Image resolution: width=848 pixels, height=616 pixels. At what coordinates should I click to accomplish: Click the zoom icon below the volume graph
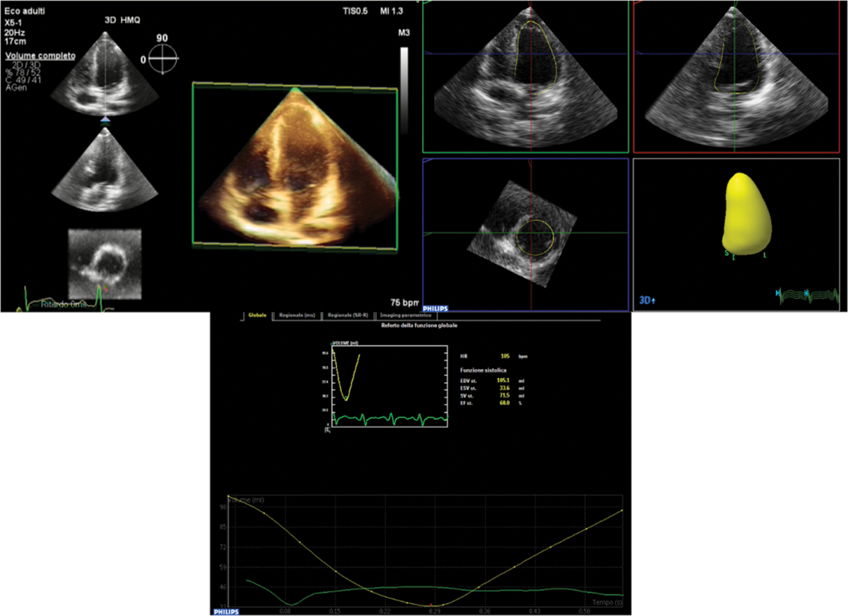click(x=328, y=431)
